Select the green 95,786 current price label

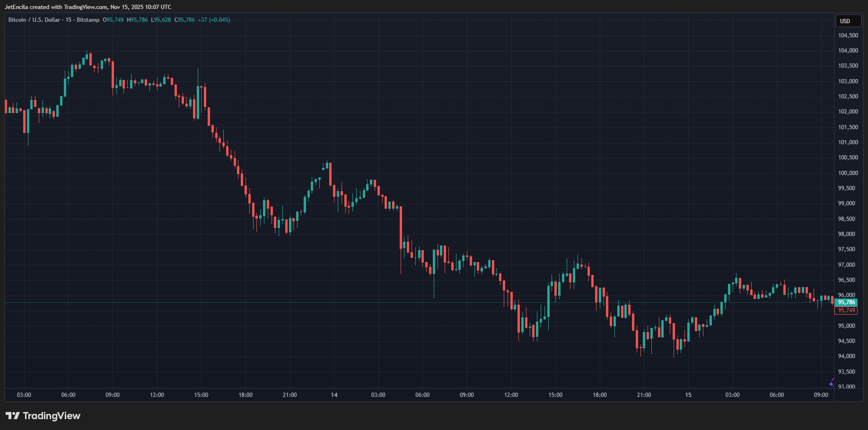tap(846, 302)
